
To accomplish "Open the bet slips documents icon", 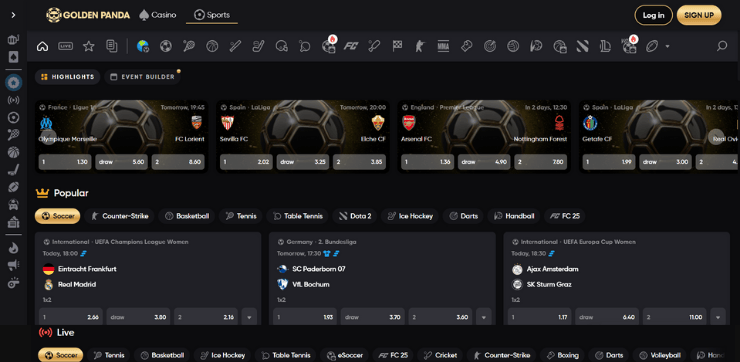I will click(x=111, y=46).
